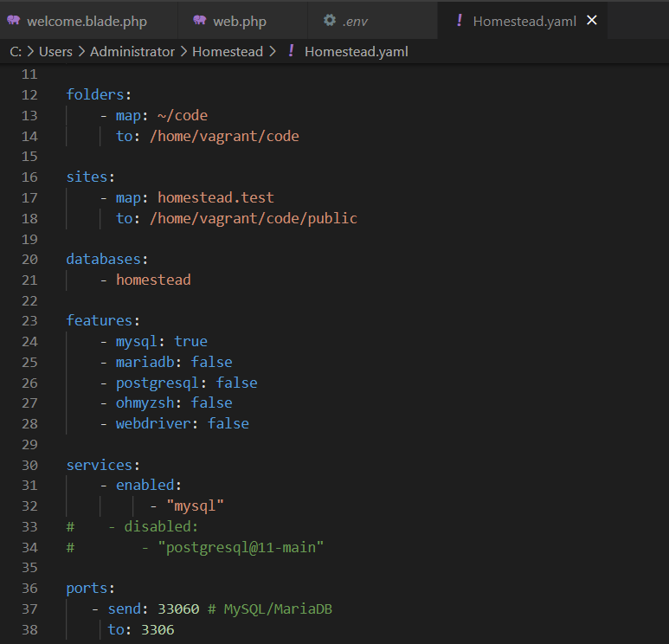This screenshot has width=669, height=644.
Task: Click the 'services:' key
Action: [x=103, y=466]
